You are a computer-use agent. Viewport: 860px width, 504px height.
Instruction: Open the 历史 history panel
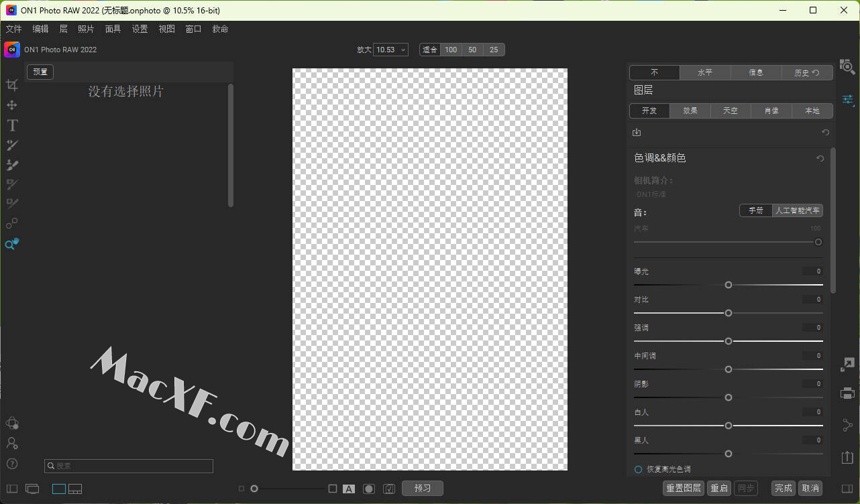click(807, 73)
